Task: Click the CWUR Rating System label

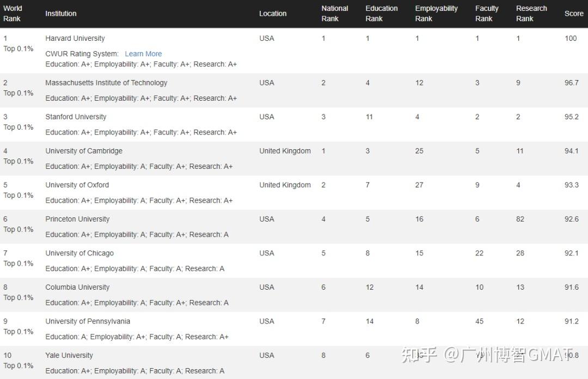Action: click(x=82, y=54)
